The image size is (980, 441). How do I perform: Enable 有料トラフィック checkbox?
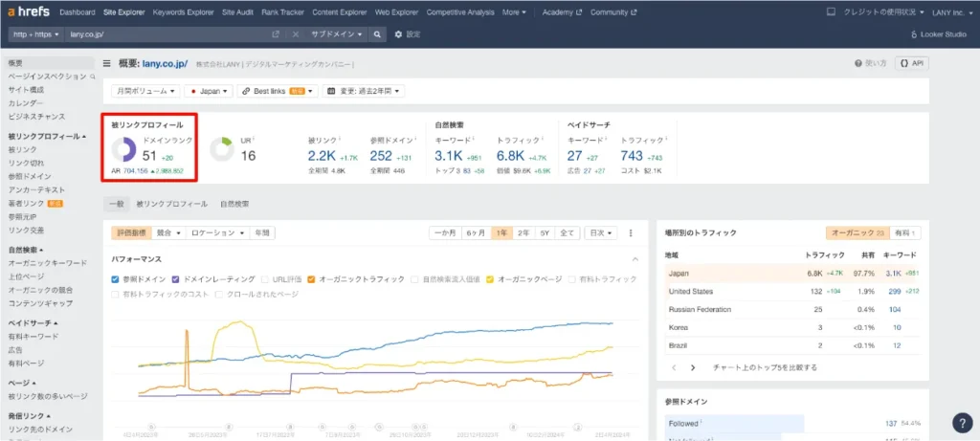[572, 279]
